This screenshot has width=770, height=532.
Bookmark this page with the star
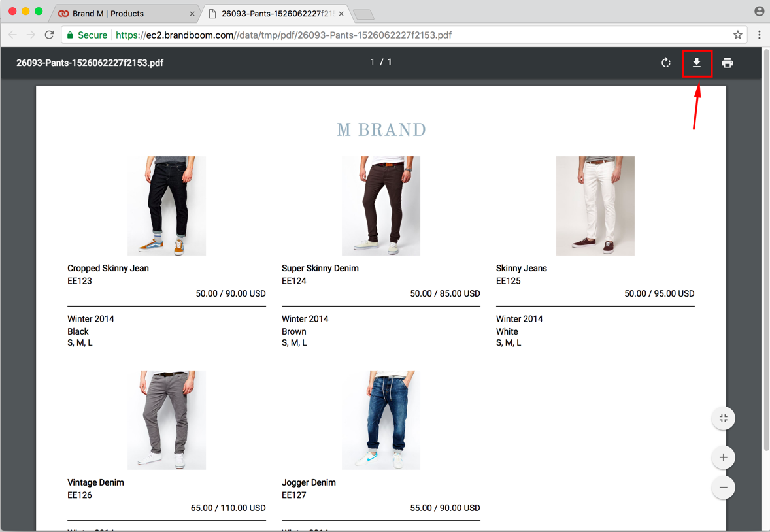(x=737, y=35)
